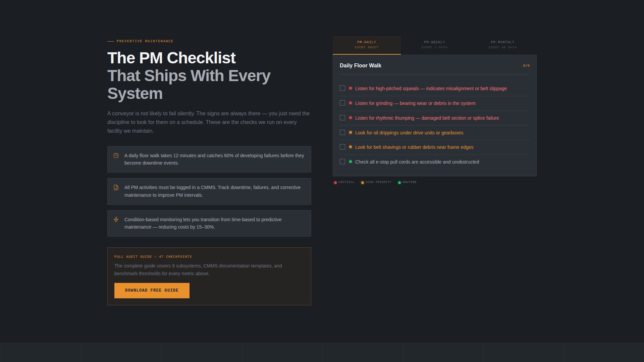Click orange priority dot on oil drippings item
Screen dimensions: 644x362
(x=351, y=132)
